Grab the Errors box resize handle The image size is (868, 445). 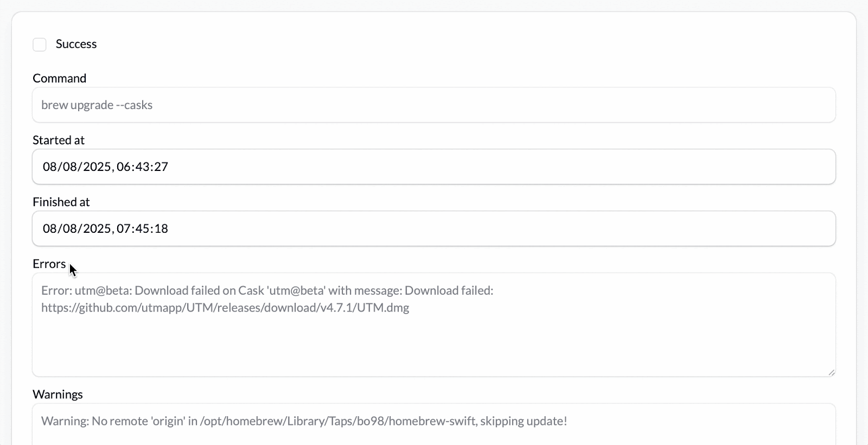coord(832,373)
